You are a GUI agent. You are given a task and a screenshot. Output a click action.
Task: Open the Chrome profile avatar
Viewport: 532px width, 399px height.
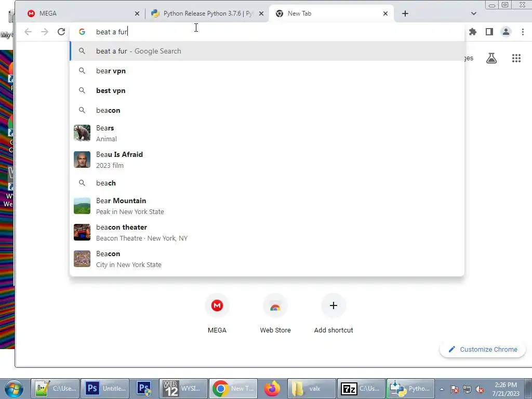click(506, 32)
